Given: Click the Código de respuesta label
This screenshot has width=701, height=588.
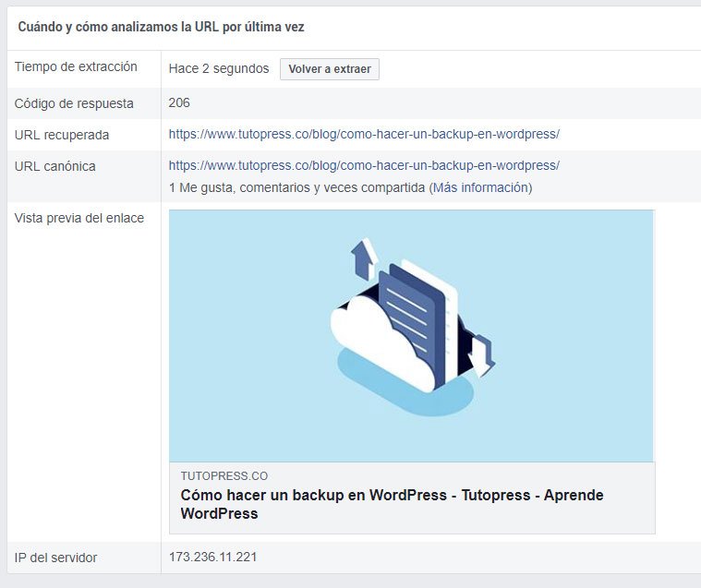Looking at the screenshot, I should pos(74,103).
